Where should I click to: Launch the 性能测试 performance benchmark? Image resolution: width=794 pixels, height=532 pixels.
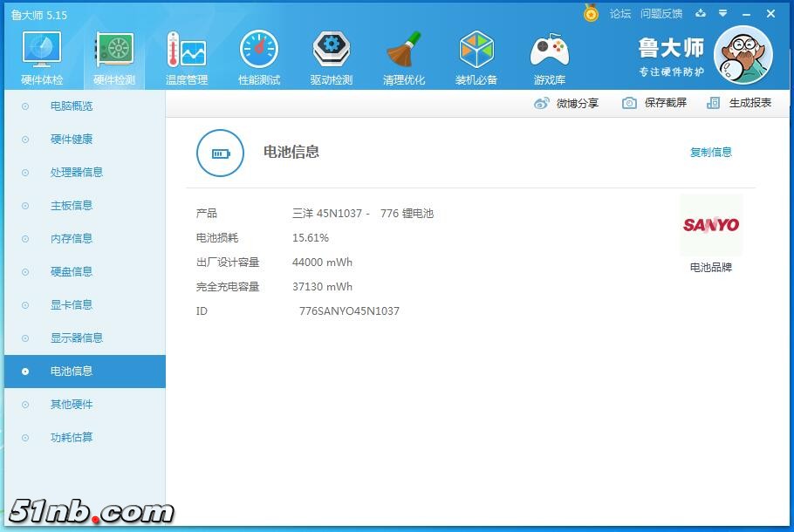258,57
